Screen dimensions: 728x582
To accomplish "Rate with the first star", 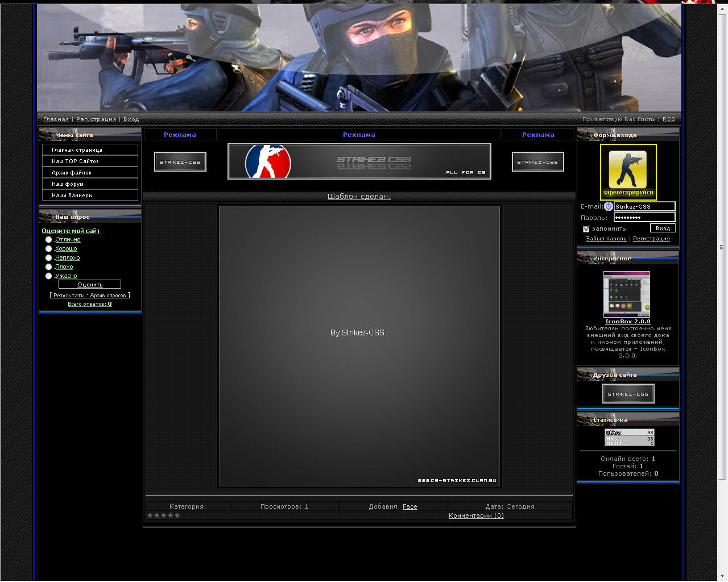I will coord(150,516).
